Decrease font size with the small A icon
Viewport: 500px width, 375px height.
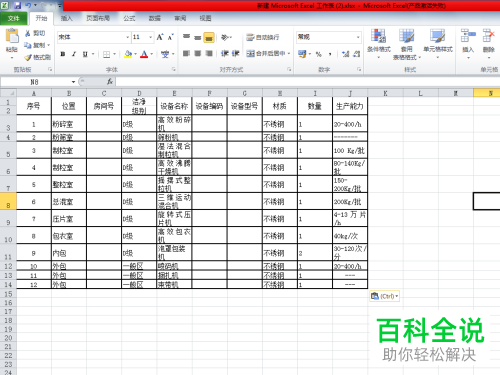(x=171, y=37)
